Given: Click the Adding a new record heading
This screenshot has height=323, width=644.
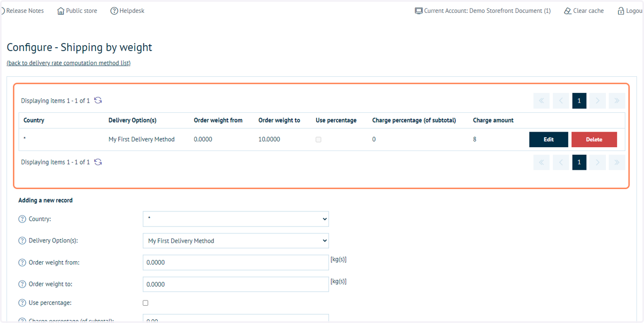Looking at the screenshot, I should [46, 200].
